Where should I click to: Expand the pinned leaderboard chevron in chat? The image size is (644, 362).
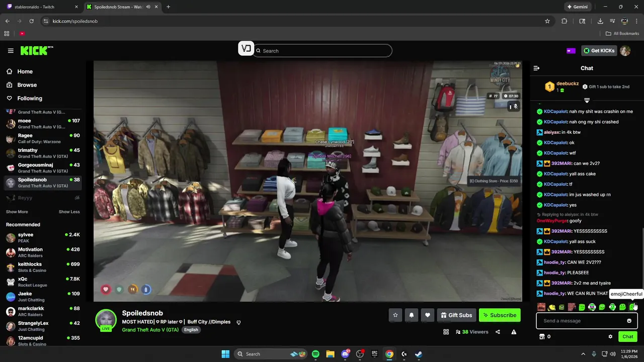(x=587, y=101)
